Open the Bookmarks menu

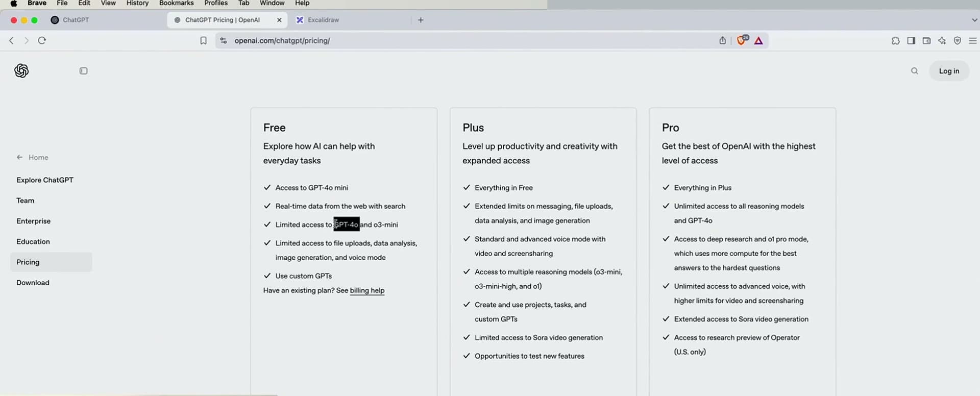pos(177,3)
